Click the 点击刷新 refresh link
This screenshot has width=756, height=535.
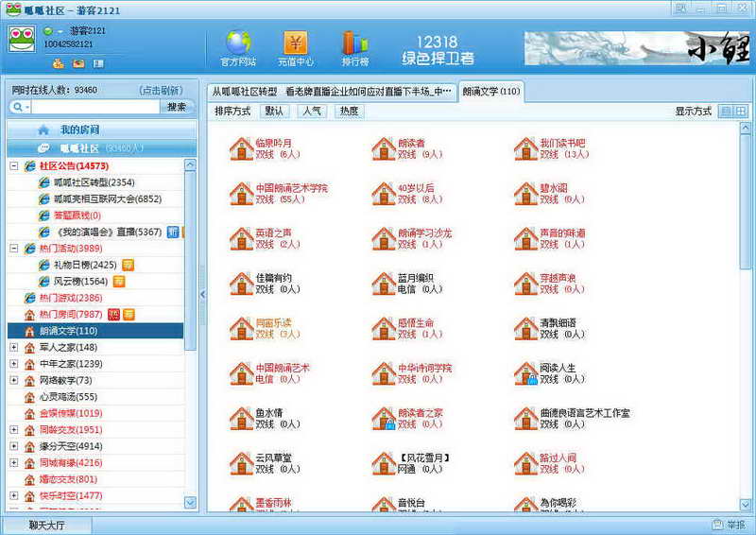click(x=161, y=91)
